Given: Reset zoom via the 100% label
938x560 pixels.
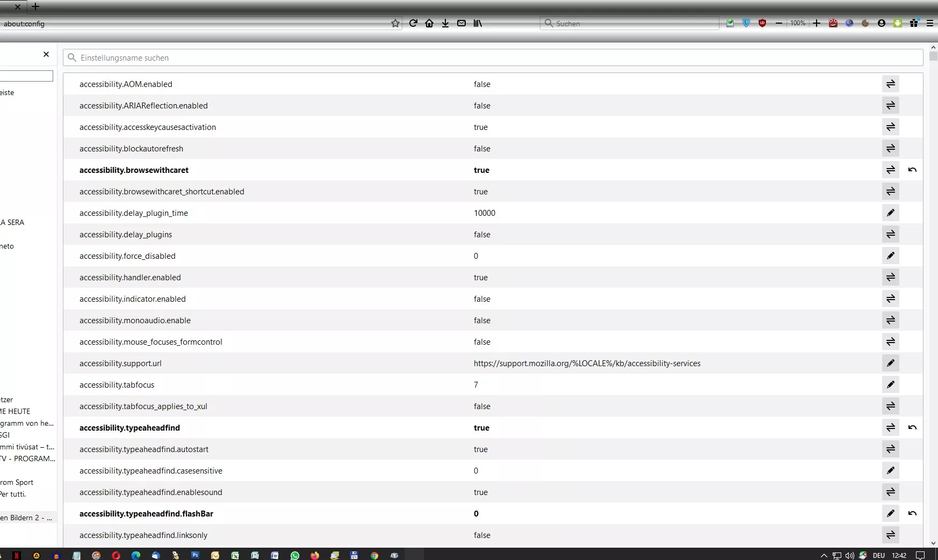Looking at the screenshot, I should tap(798, 23).
